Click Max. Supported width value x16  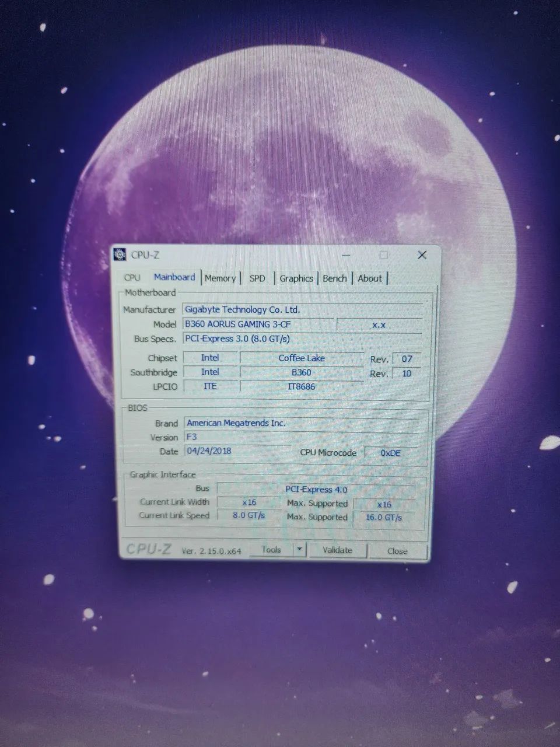pos(384,504)
